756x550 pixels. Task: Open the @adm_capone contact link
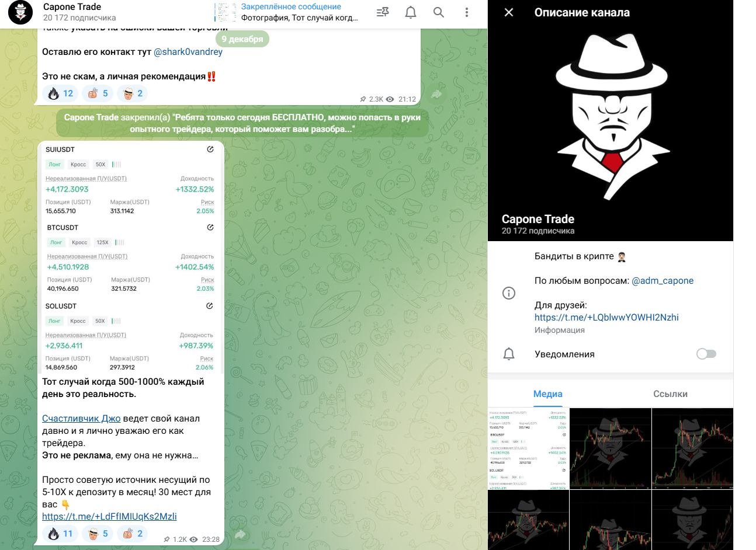coord(663,281)
